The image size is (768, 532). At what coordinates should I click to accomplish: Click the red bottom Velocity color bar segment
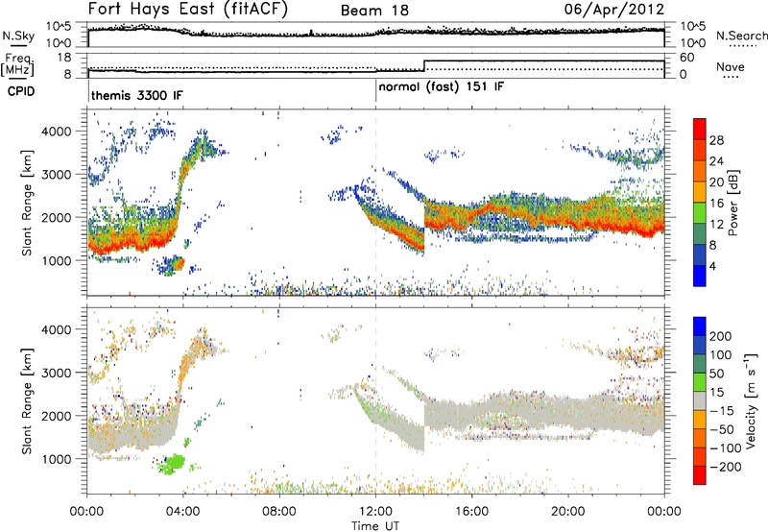point(700,475)
